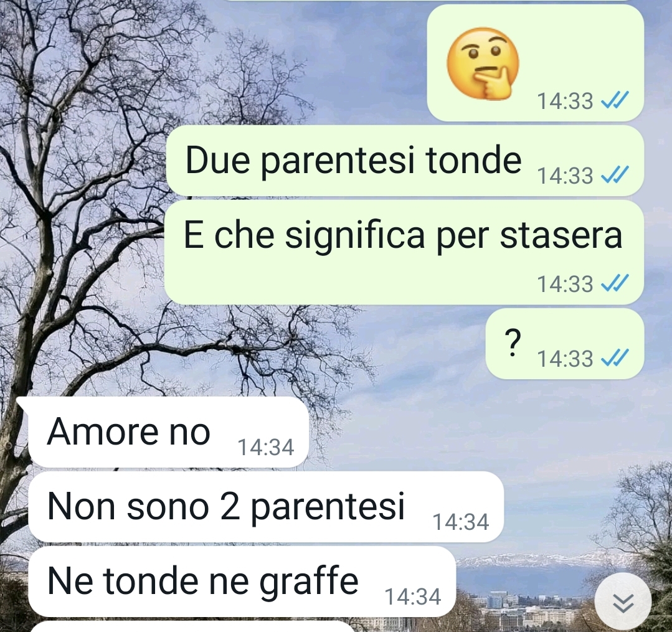The height and width of the screenshot is (632, 672).
Task: Tap 14:34 timestamp on 'Non sono 2 parentesi'
Action: tap(461, 522)
